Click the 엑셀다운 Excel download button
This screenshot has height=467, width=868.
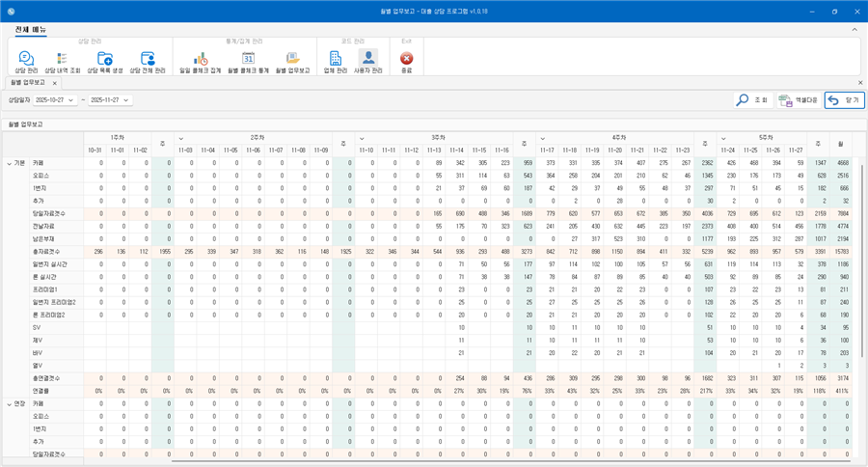click(x=799, y=100)
